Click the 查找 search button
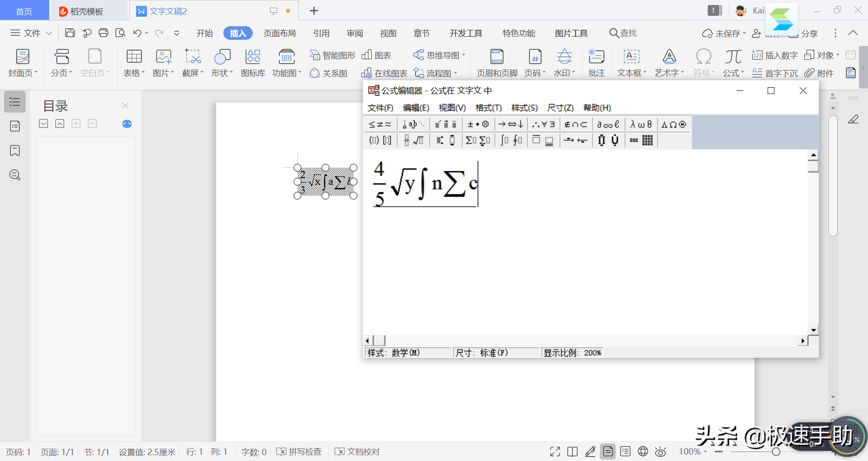Screen dimensions: 868x461 click(623, 33)
